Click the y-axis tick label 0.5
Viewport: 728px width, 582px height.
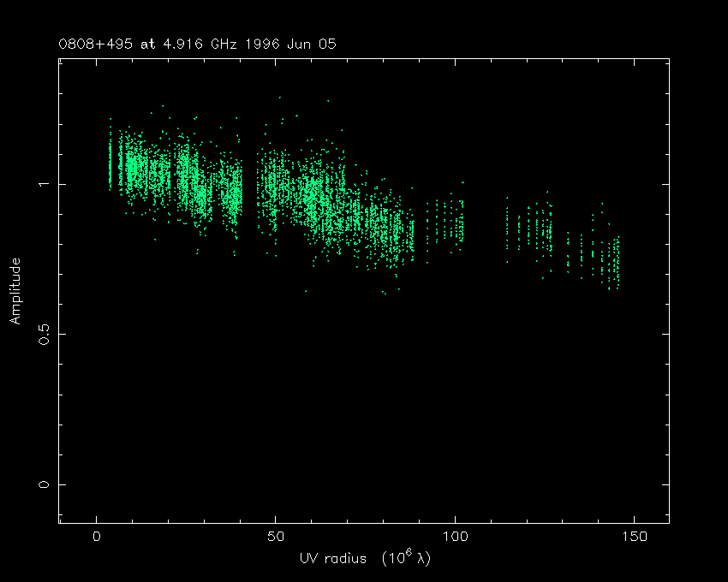tap(40, 334)
